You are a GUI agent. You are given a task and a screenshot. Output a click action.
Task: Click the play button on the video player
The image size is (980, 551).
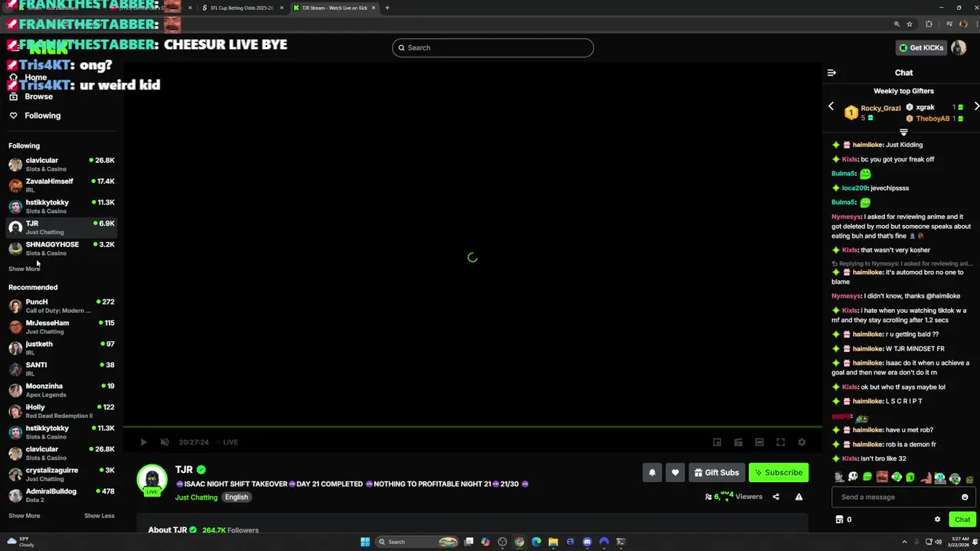143,442
